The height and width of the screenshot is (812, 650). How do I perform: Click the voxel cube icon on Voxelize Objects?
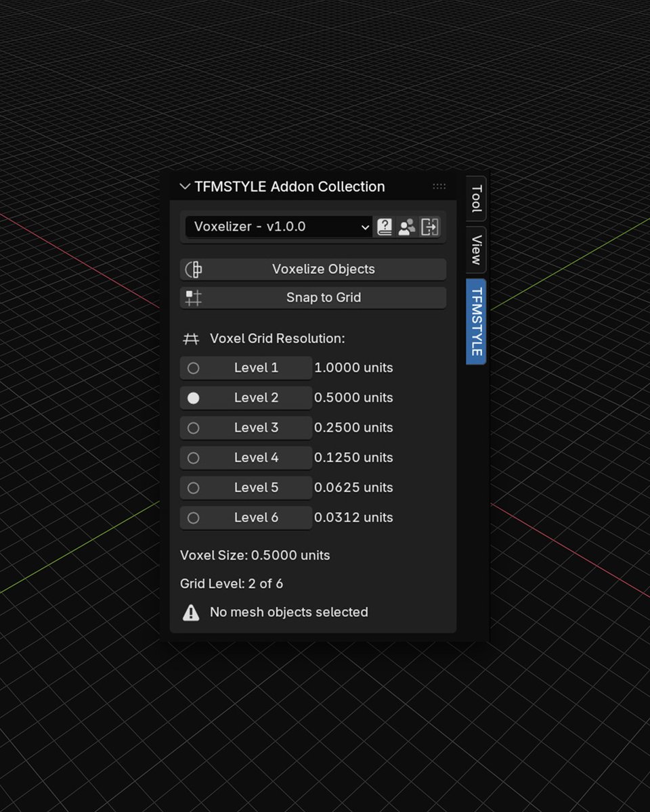(x=193, y=269)
